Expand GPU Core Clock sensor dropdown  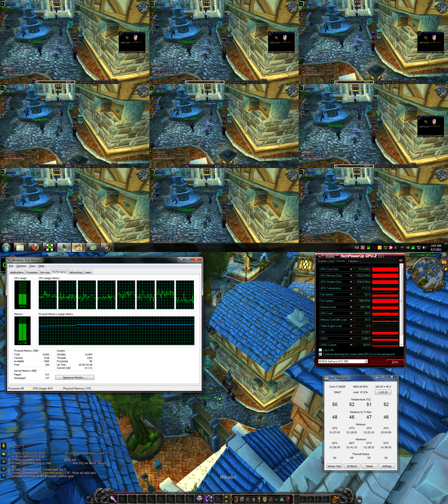pos(351,269)
